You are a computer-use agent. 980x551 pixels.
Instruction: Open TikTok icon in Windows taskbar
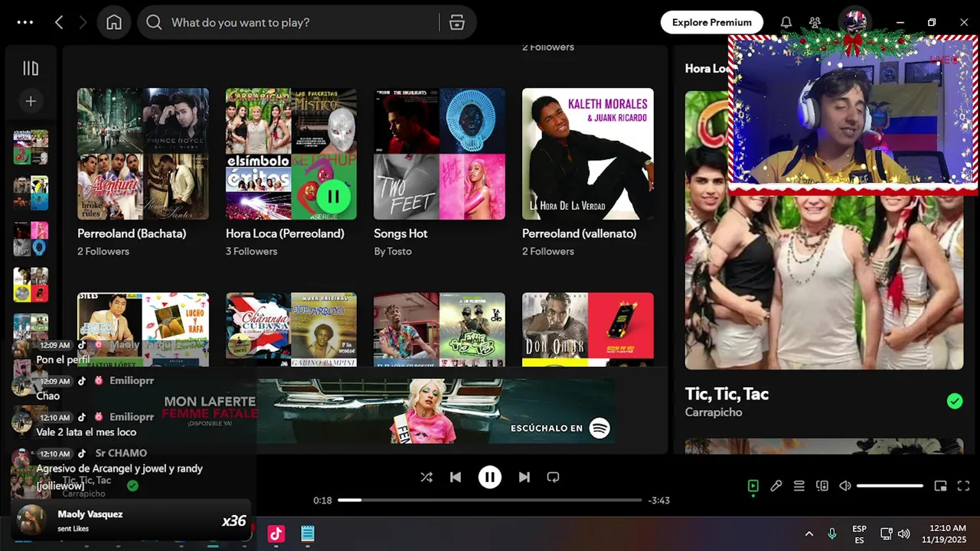point(276,534)
